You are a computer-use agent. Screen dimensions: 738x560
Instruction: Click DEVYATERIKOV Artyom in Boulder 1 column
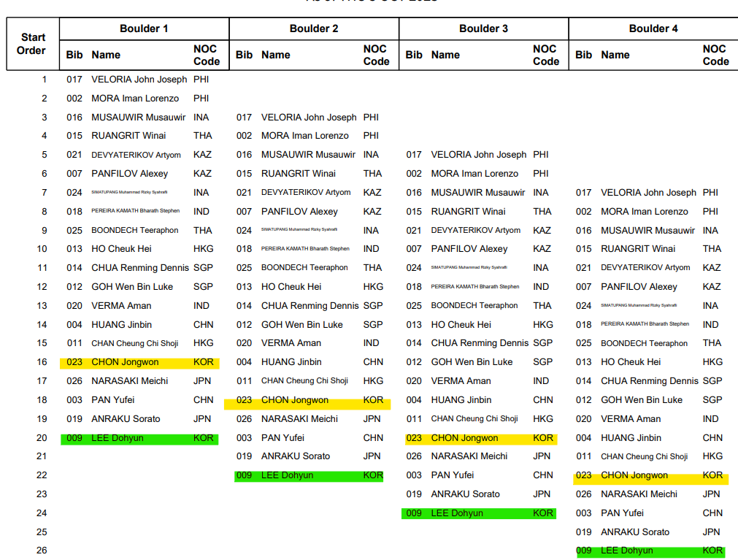(136, 155)
